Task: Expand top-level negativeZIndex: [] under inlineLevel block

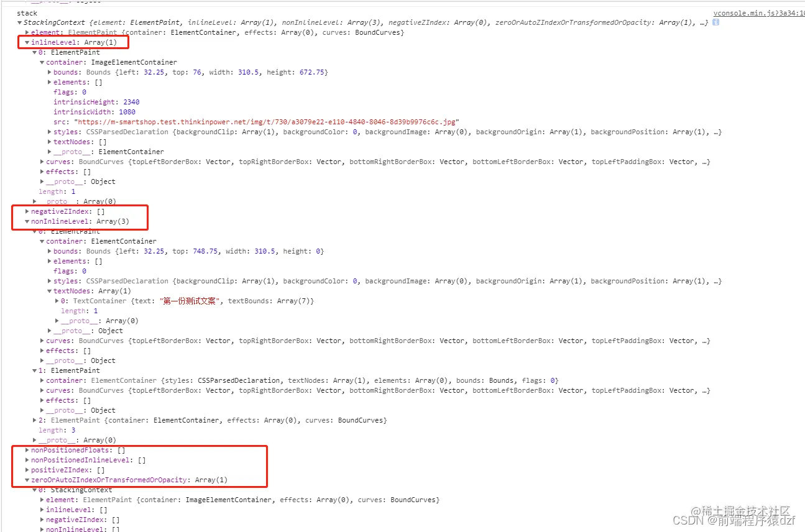Action: click(27, 211)
